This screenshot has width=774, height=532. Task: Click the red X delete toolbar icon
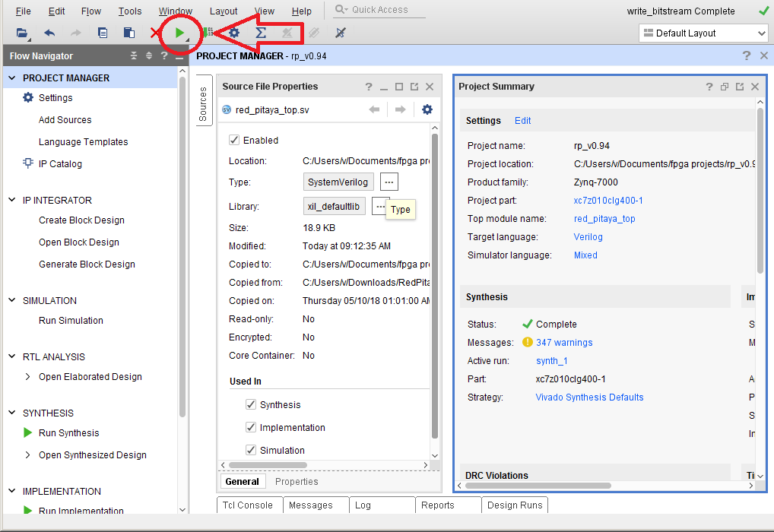coord(155,33)
